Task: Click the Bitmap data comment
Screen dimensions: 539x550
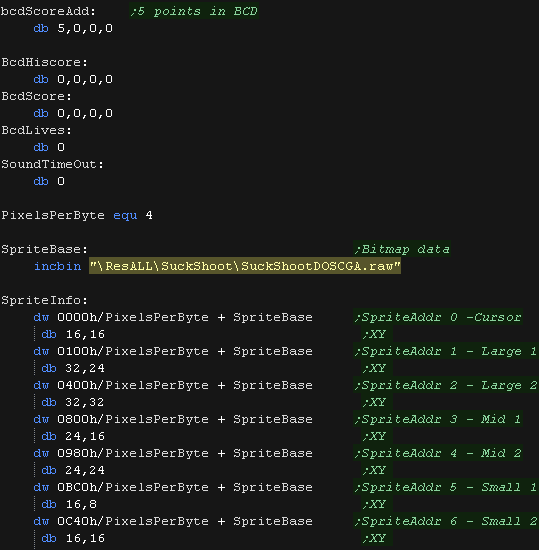Action: click(402, 249)
